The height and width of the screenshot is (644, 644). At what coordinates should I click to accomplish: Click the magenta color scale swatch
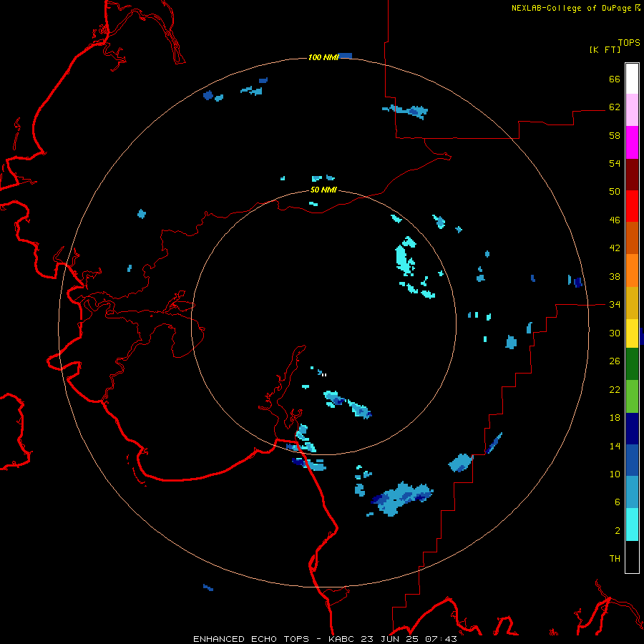click(632, 142)
